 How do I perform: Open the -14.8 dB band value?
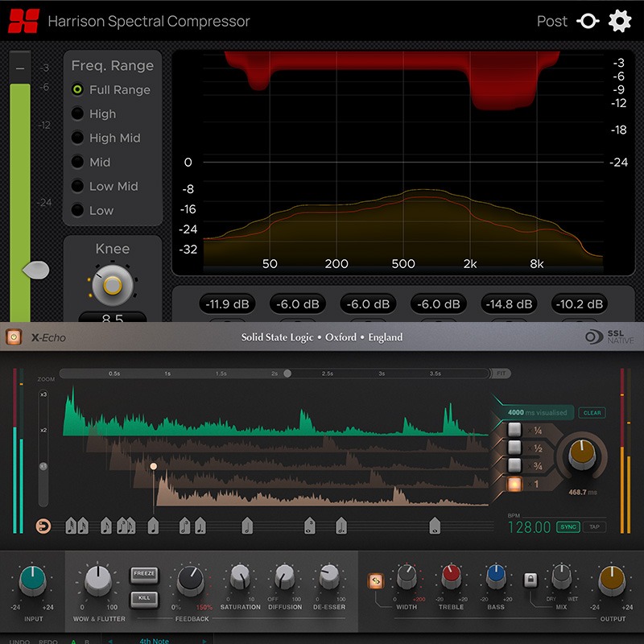pos(509,304)
